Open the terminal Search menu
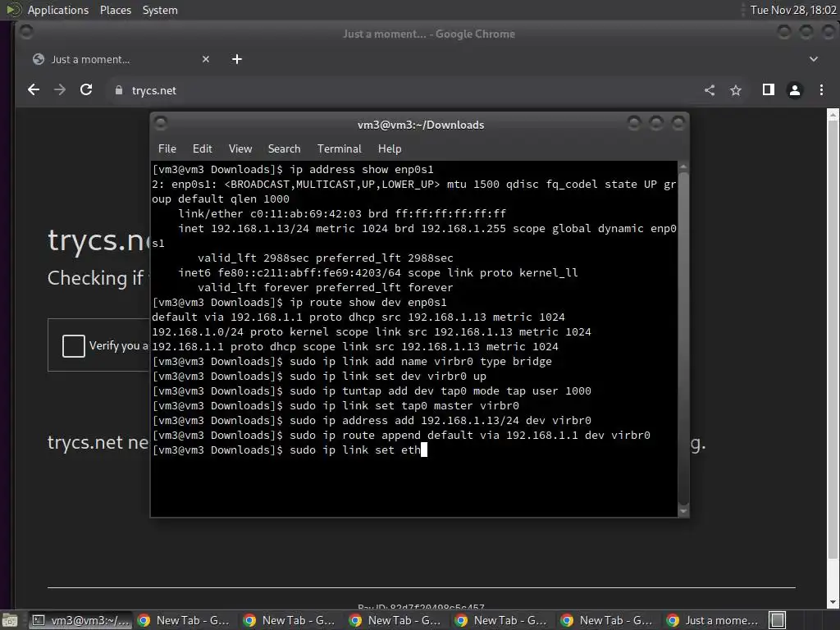This screenshot has height=630, width=840. 284,148
